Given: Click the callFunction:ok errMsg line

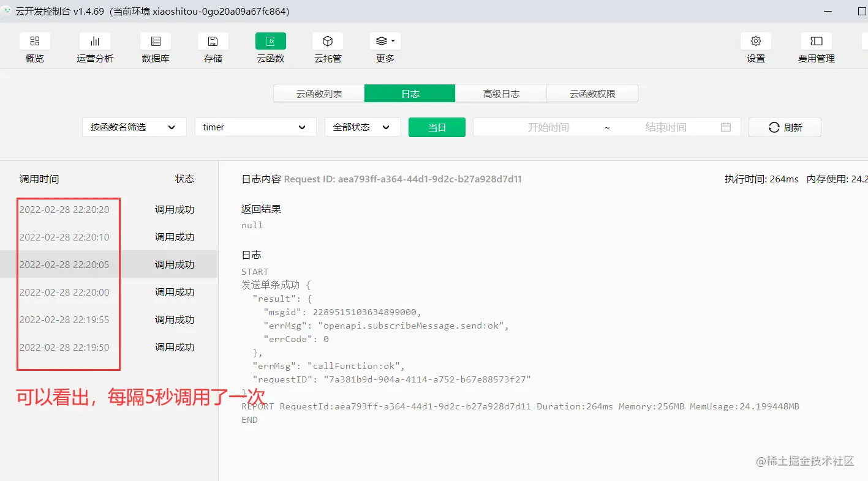Looking at the screenshot, I should click(x=329, y=366).
